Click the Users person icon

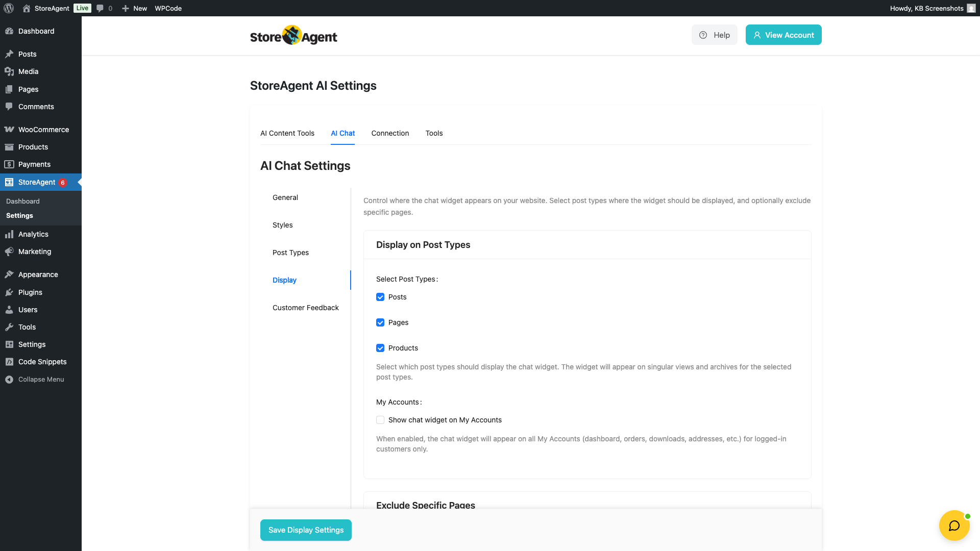(x=9, y=310)
